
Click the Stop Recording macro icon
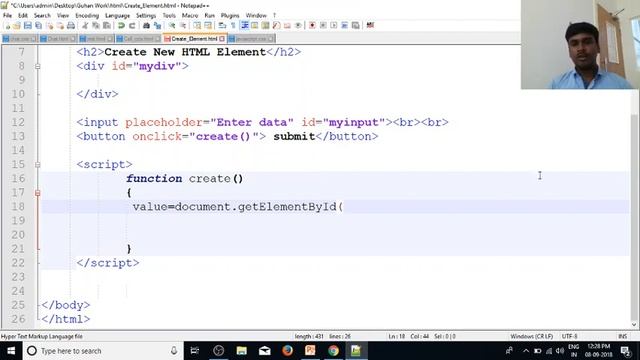click(323, 26)
